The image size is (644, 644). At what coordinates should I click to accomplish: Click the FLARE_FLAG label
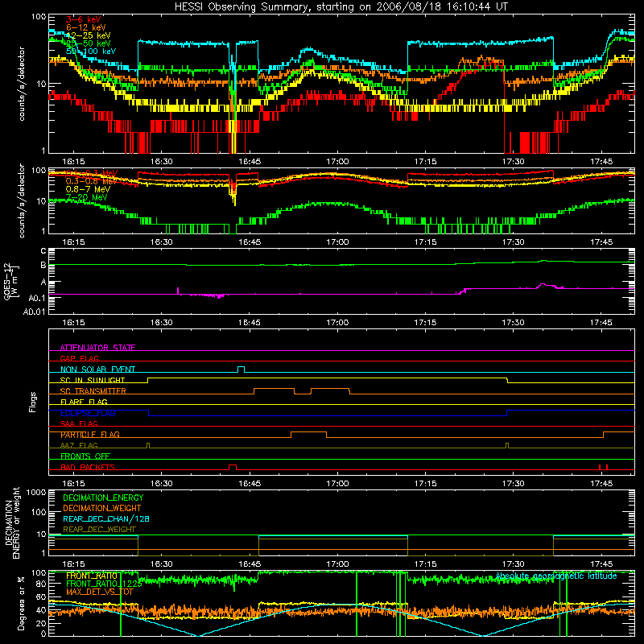[x=84, y=402]
